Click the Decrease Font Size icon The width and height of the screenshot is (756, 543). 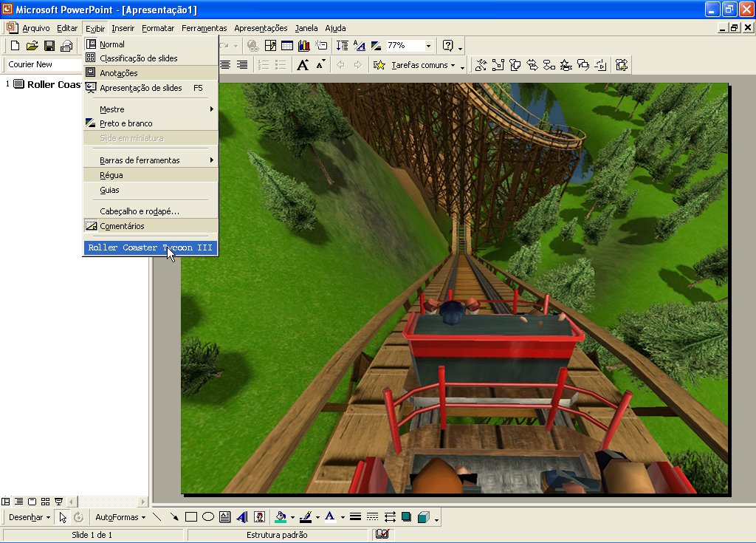pos(320,65)
